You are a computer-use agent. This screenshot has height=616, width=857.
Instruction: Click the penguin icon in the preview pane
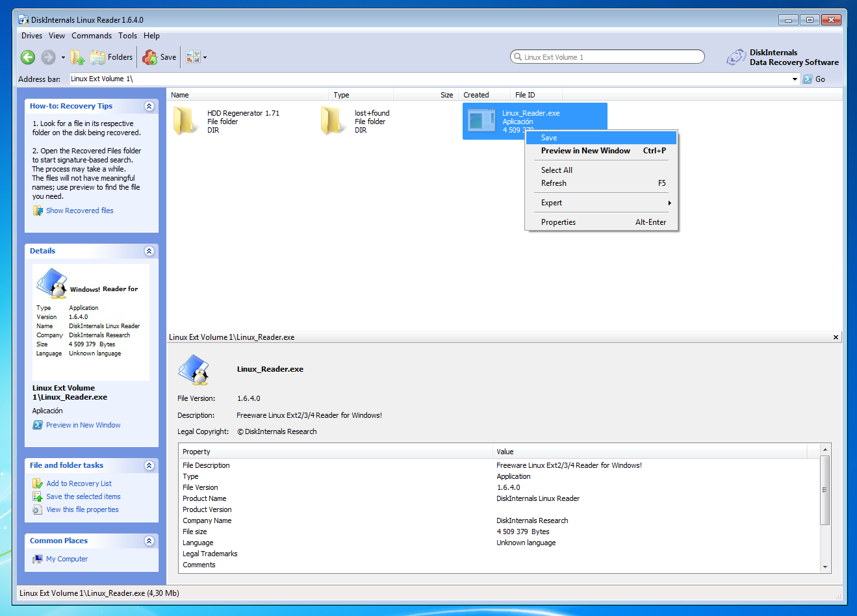pyautogui.click(x=194, y=370)
